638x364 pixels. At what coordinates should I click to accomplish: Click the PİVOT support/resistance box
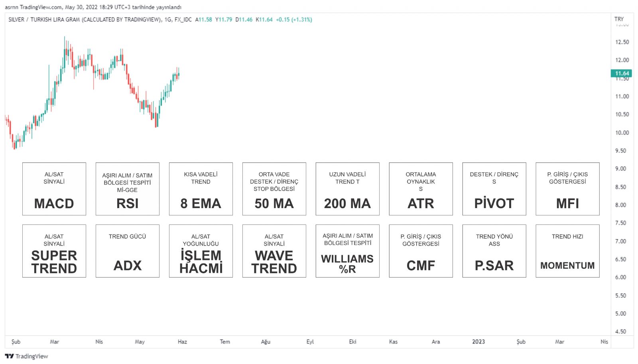pos(494,189)
